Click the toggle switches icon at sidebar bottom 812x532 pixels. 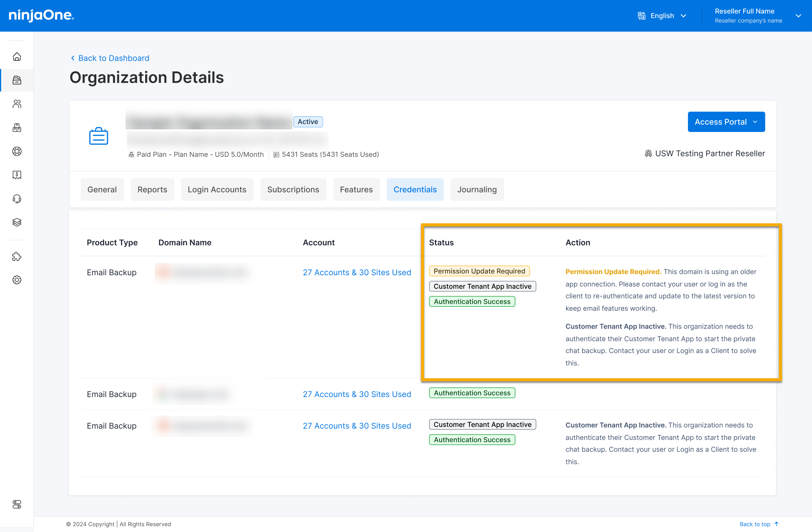17,504
